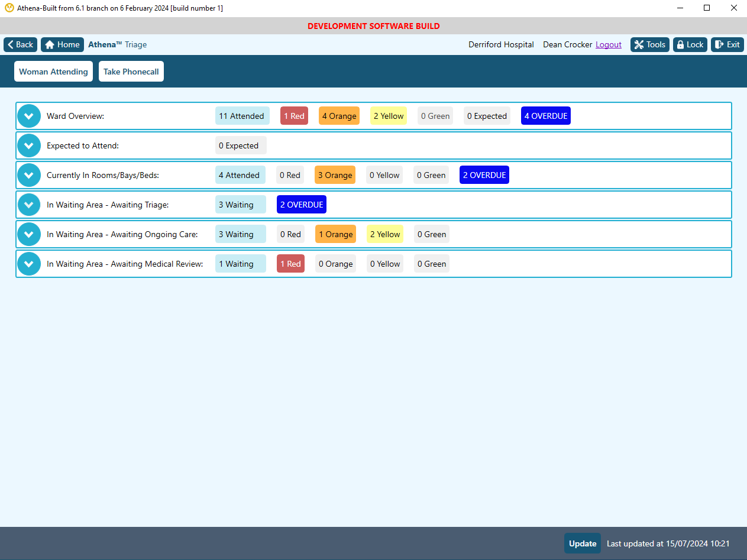Minimize the Athena window

(680, 8)
